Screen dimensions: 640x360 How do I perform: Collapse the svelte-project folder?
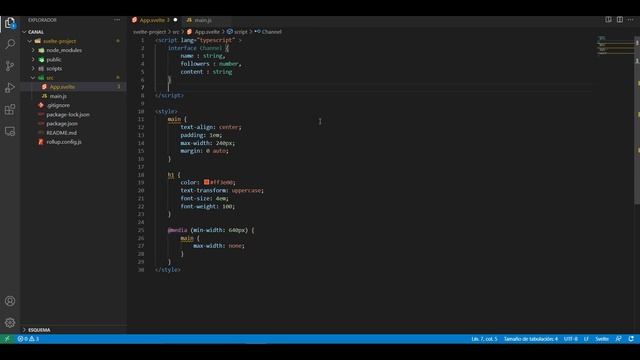(30, 41)
